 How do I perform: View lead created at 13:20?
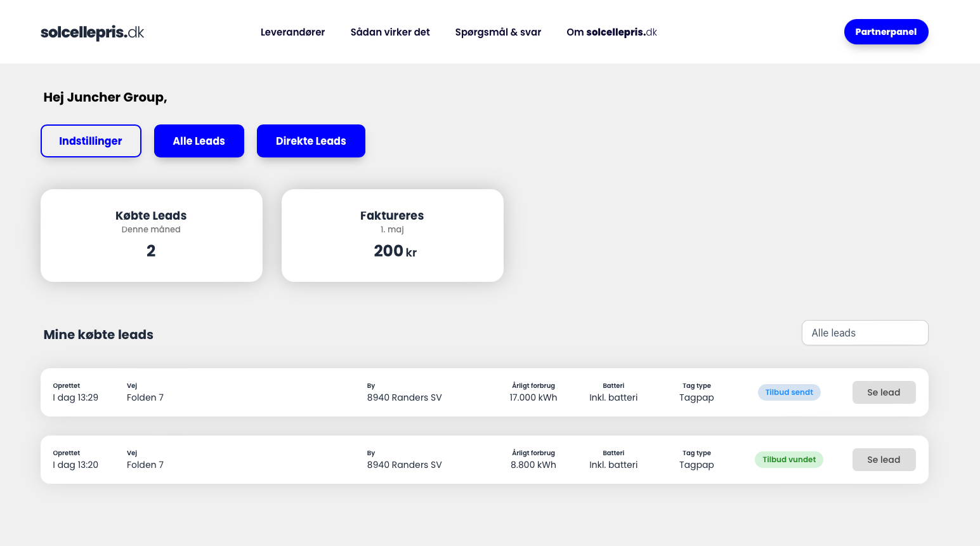[x=884, y=460]
